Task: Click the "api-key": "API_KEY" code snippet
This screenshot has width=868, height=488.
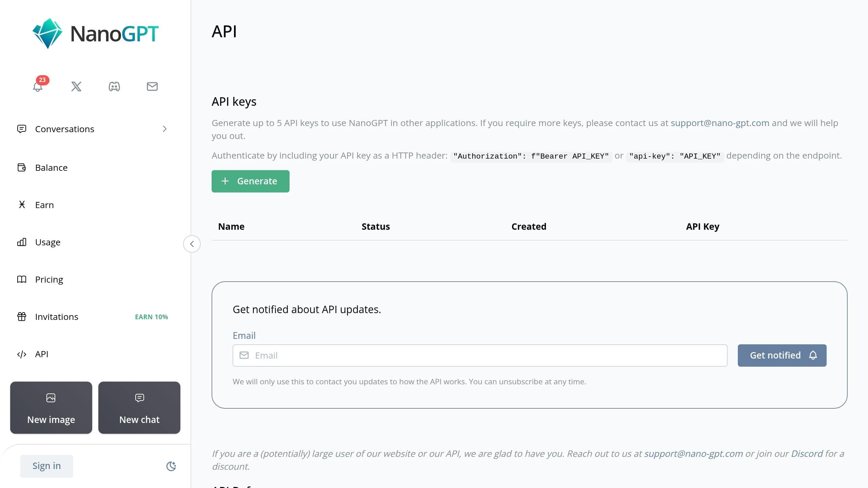Action: point(675,156)
